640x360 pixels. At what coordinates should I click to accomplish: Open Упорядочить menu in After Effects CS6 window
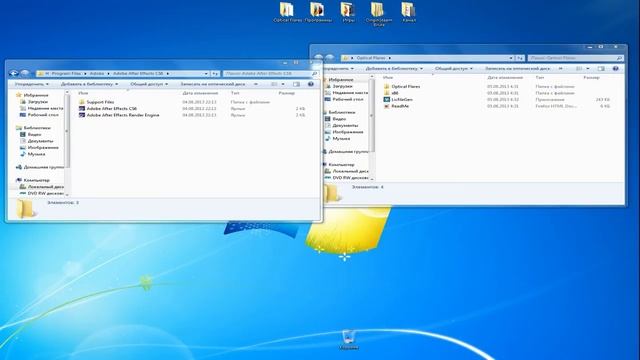[31, 84]
